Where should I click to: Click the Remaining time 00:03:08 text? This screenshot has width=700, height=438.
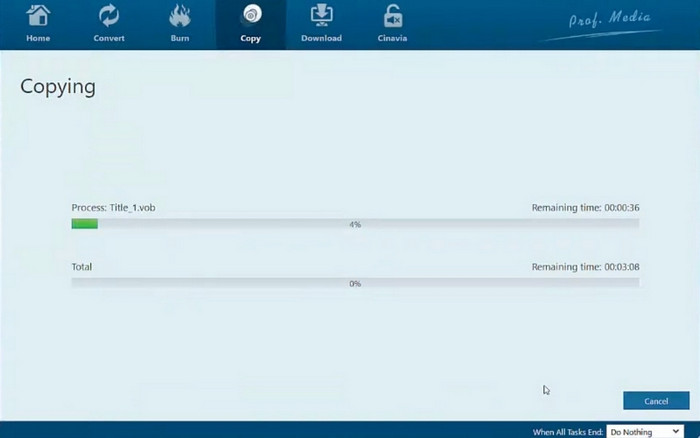(585, 268)
